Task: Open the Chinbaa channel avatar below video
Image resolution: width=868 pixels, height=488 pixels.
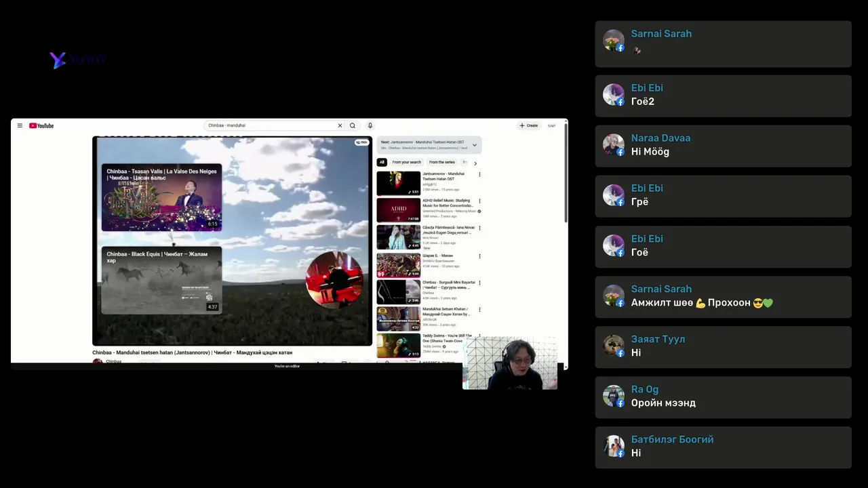Action: click(x=98, y=362)
